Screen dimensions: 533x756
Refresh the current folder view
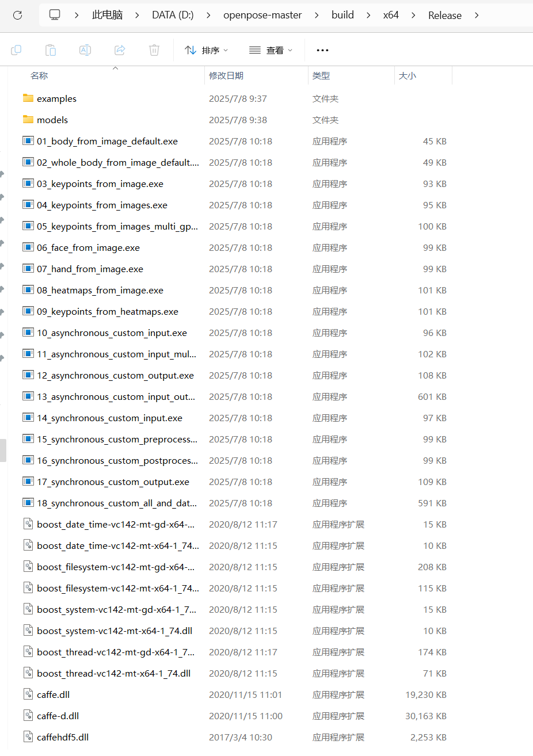16,14
